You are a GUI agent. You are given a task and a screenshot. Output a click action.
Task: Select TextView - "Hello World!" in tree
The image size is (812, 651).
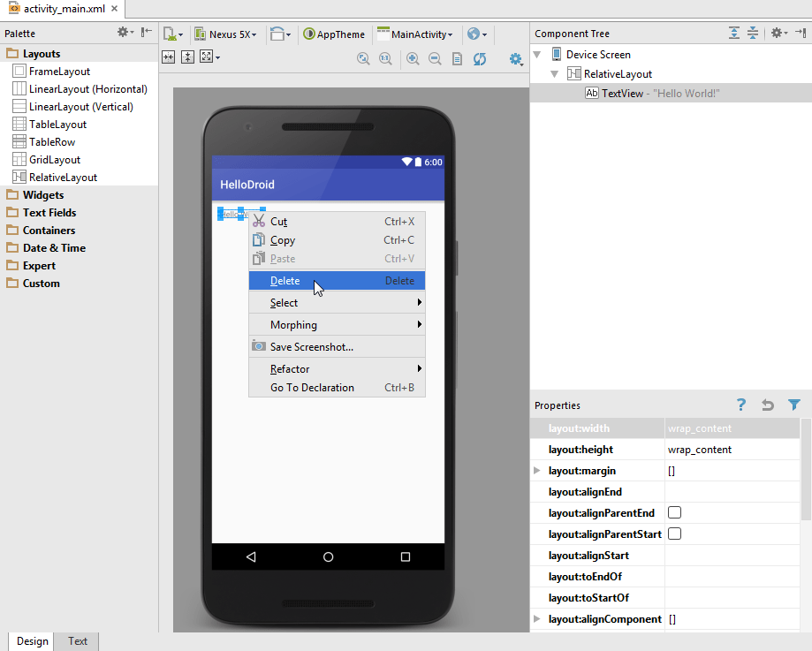click(672, 94)
